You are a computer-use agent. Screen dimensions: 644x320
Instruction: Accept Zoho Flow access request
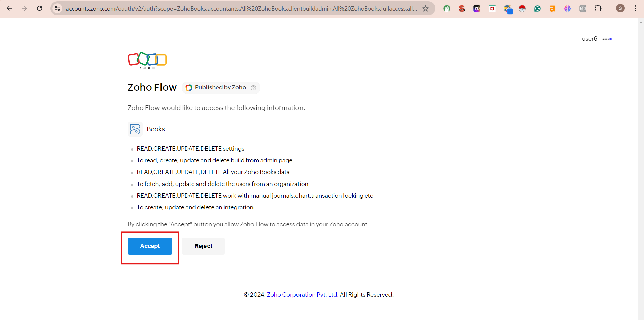tap(150, 246)
